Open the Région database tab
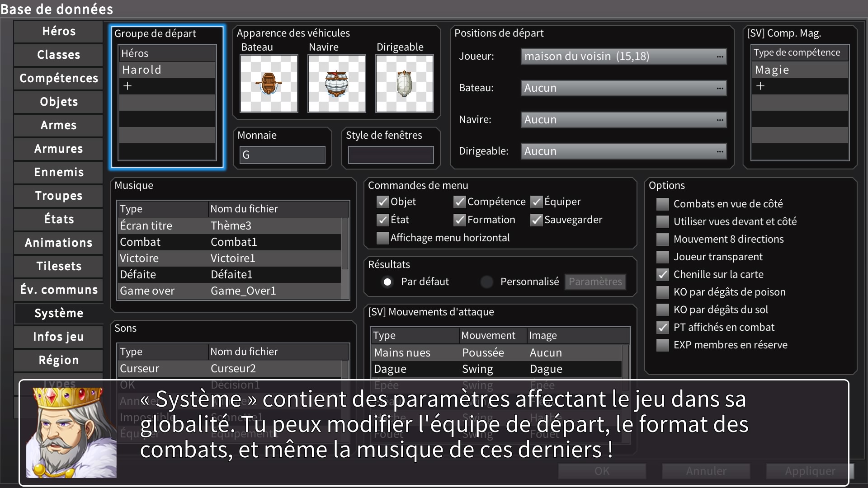 (59, 360)
